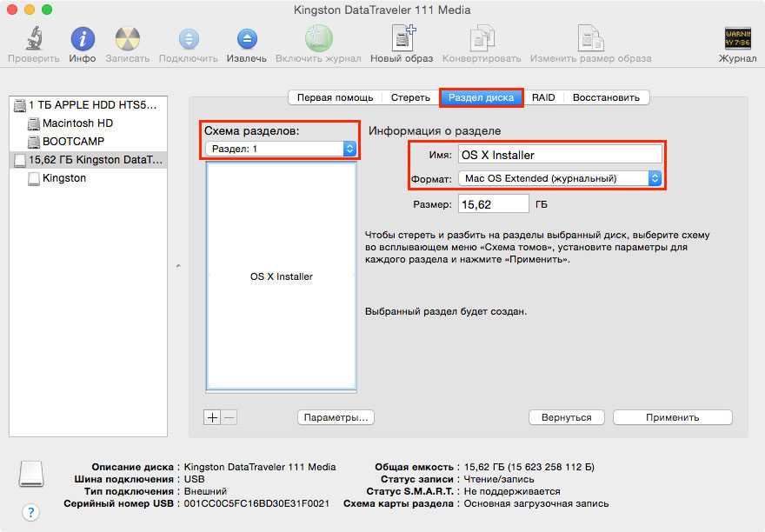Screen dimensions: 765x532
Task: Select 1 ТБ APPLE HDD disk
Action: click(x=88, y=105)
